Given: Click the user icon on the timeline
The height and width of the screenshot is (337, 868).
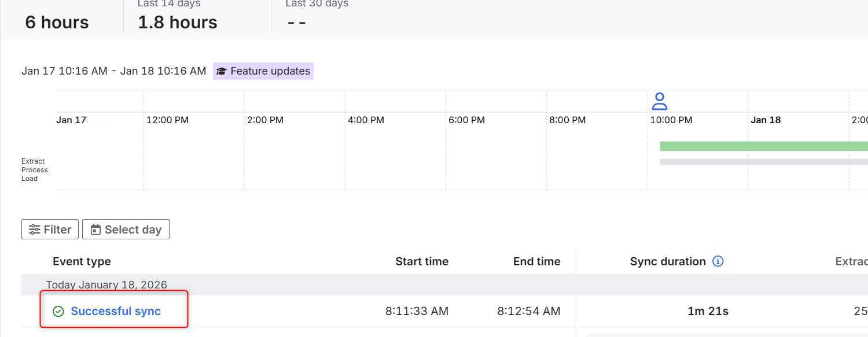Looking at the screenshot, I should 659,101.
